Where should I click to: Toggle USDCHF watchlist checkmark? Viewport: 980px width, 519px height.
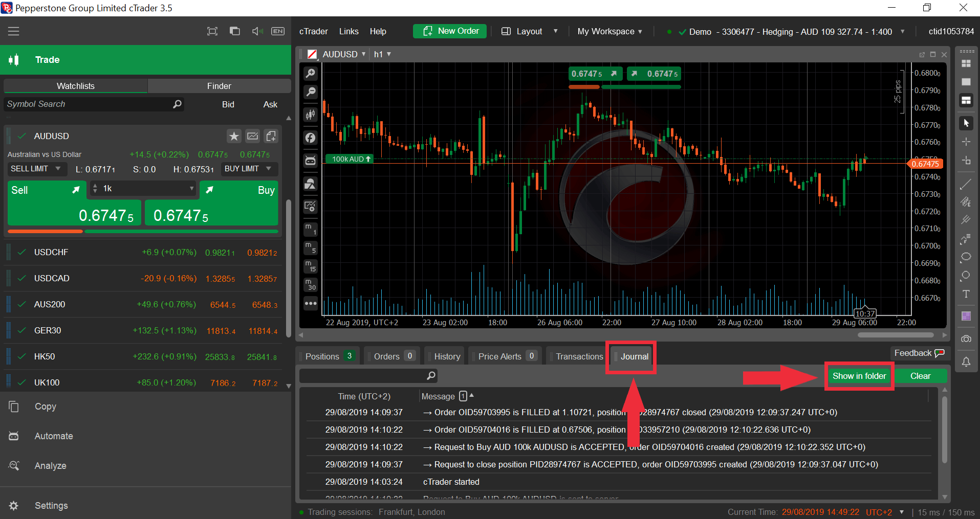coord(21,252)
